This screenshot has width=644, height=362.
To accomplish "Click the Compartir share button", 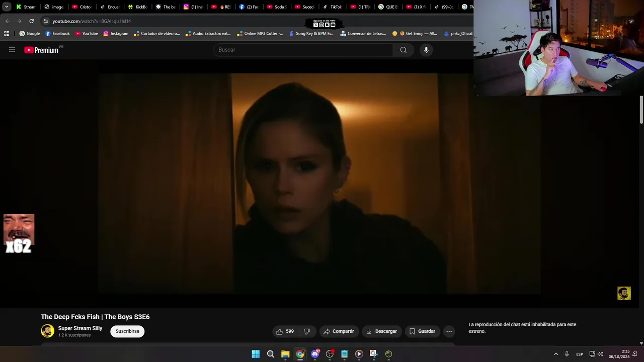I will [x=339, y=331].
